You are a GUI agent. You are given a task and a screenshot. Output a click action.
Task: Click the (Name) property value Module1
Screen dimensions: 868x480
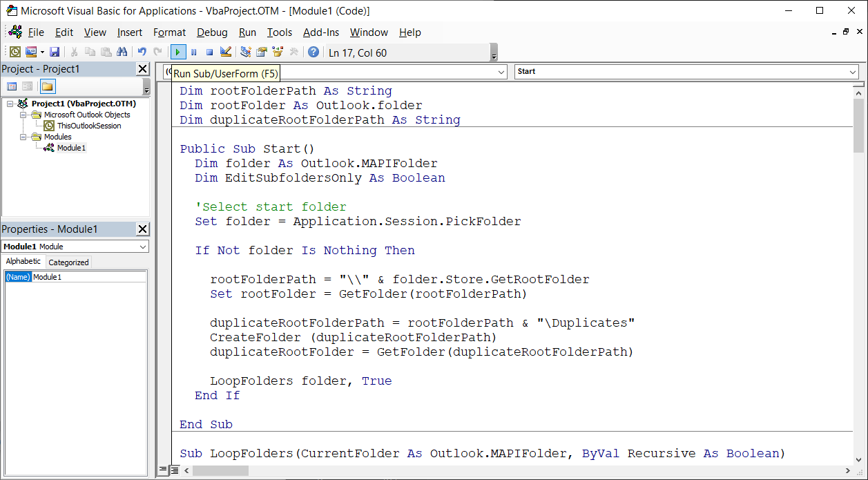(89, 277)
